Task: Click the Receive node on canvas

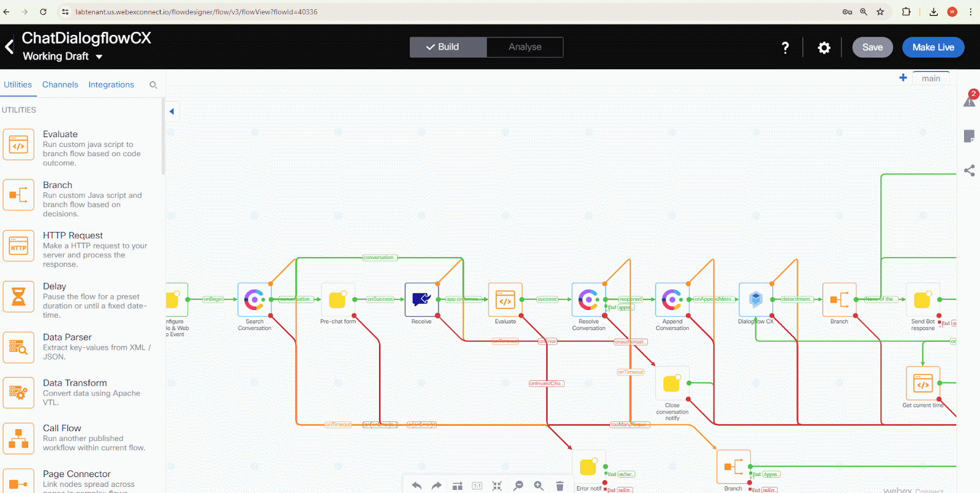Action: [x=421, y=299]
